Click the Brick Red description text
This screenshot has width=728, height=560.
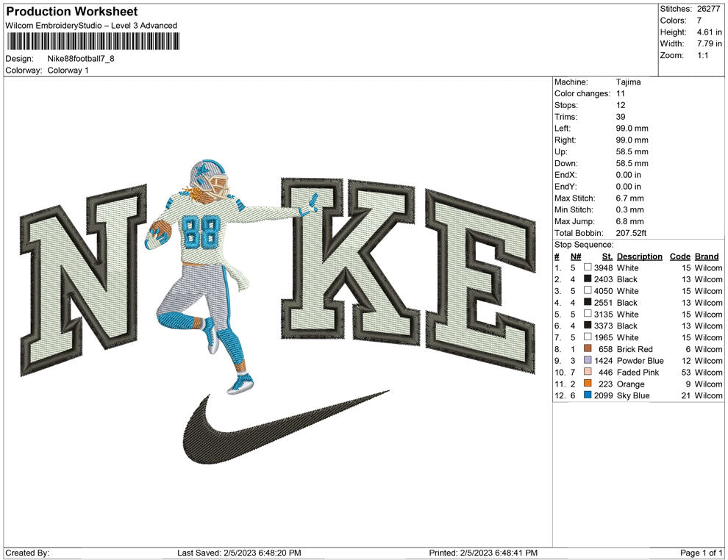(x=635, y=349)
